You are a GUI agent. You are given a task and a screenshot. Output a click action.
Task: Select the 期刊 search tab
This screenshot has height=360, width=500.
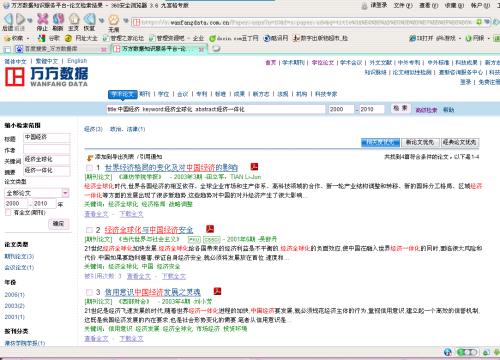[x=145, y=94]
